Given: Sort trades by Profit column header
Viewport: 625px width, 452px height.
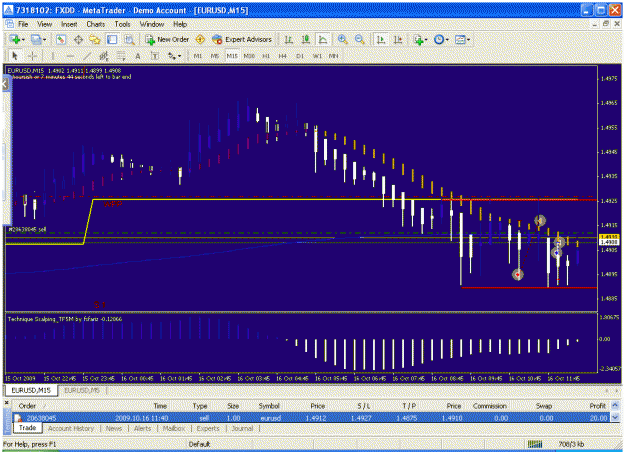Looking at the screenshot, I should (597, 406).
